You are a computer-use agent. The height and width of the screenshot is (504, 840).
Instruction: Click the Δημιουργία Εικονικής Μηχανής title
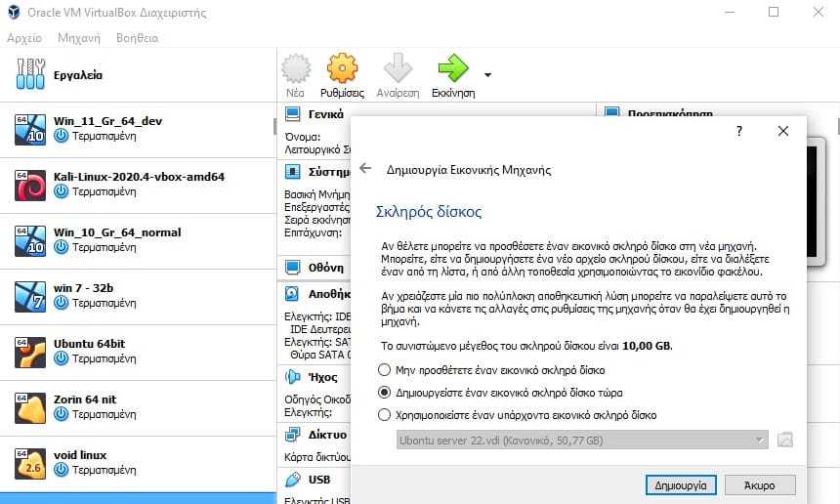coord(469,170)
